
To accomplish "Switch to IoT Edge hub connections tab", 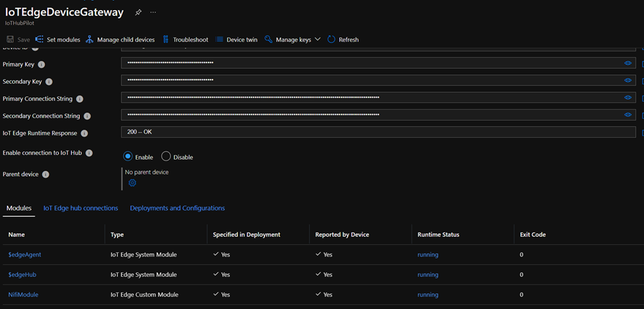I will pos(80,208).
